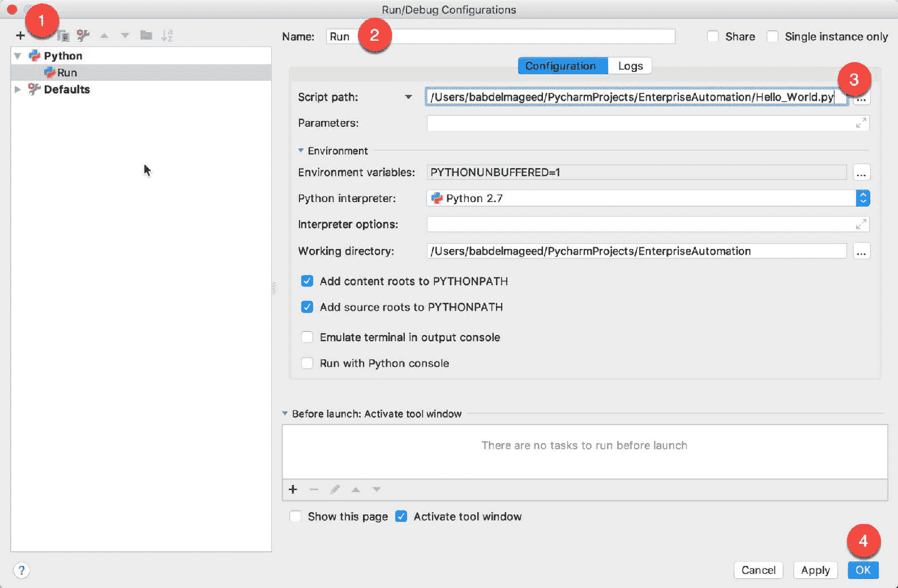
Task: Remove the before-launch task
Action: (314, 490)
